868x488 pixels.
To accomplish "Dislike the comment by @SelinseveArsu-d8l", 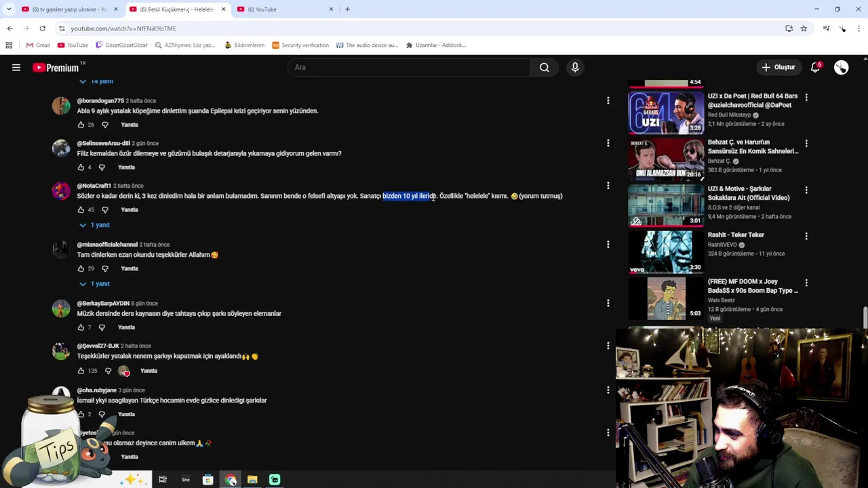I will coord(102,167).
